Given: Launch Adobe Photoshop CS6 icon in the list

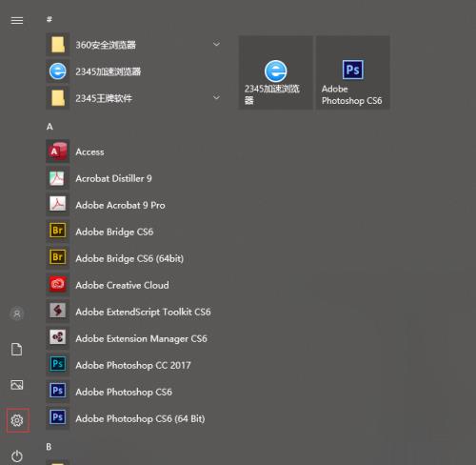Looking at the screenshot, I should (x=58, y=392).
